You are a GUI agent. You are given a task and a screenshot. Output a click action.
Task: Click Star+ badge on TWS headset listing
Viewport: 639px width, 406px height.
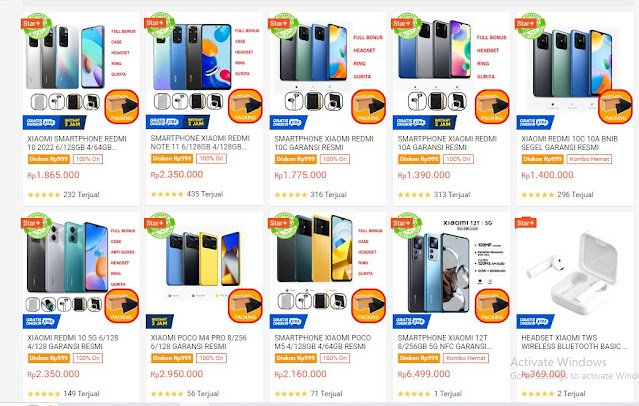(526, 223)
